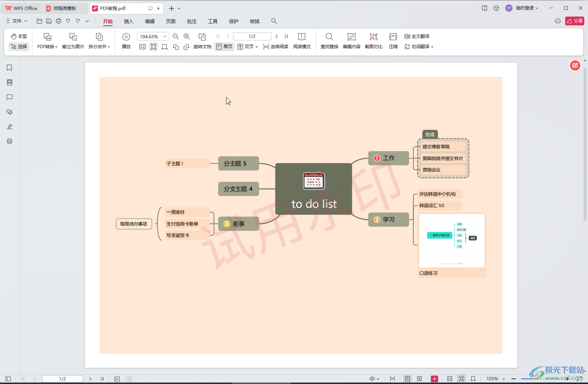Click the zoom in magnifier icon
The image size is (588, 384).
click(187, 36)
